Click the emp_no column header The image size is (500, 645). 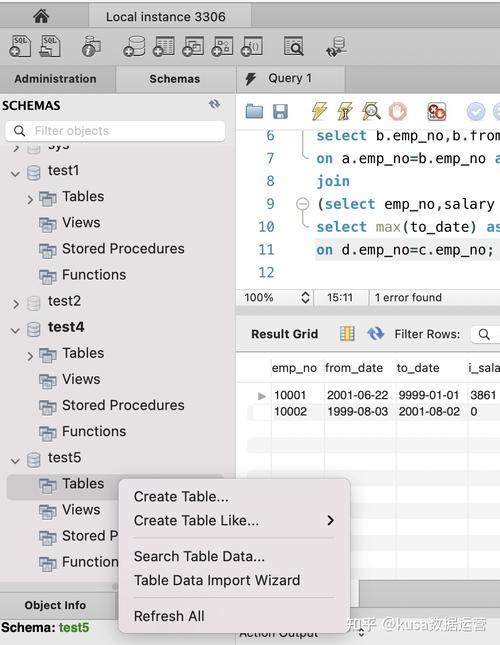click(x=294, y=368)
